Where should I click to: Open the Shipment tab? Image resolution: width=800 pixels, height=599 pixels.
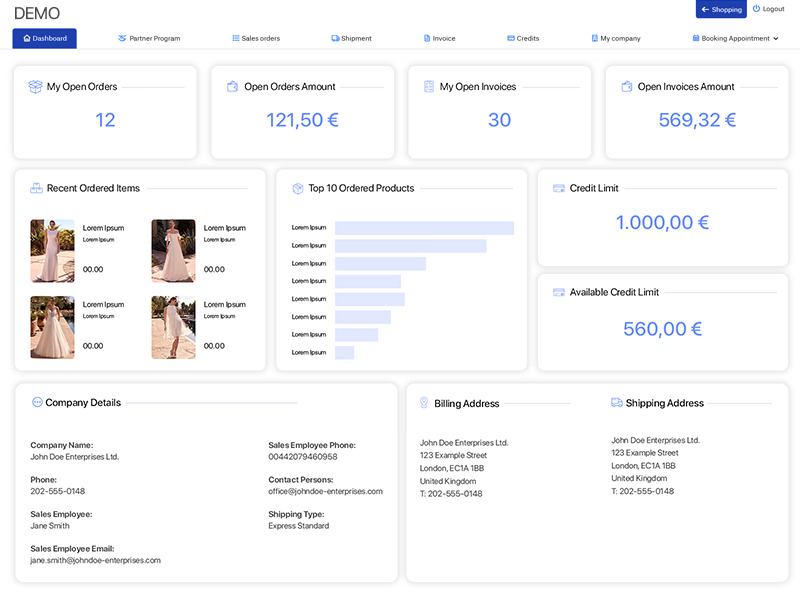pyautogui.click(x=351, y=38)
